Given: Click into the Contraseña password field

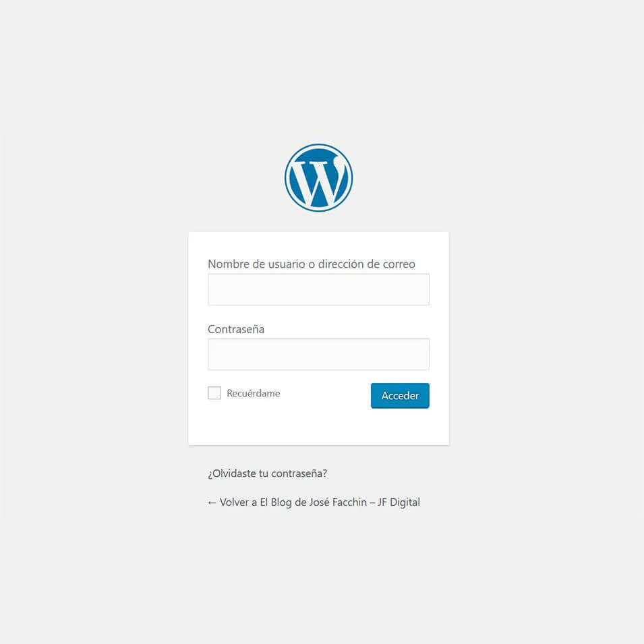Looking at the screenshot, I should coord(318,354).
